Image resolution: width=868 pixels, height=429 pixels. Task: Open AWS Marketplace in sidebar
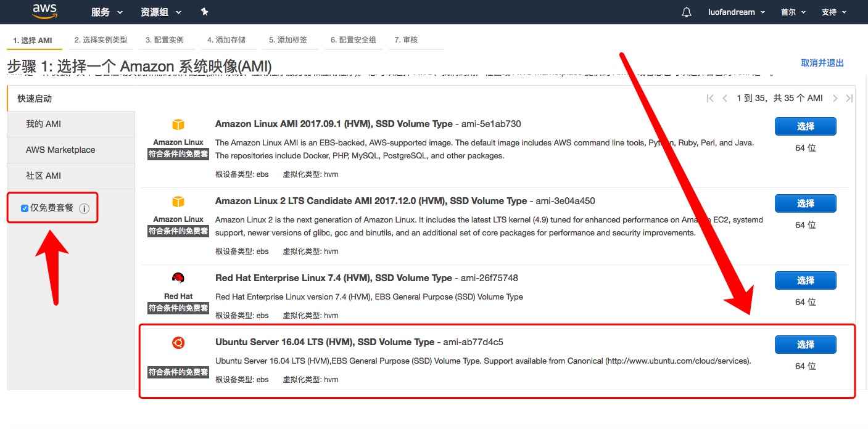(71, 150)
